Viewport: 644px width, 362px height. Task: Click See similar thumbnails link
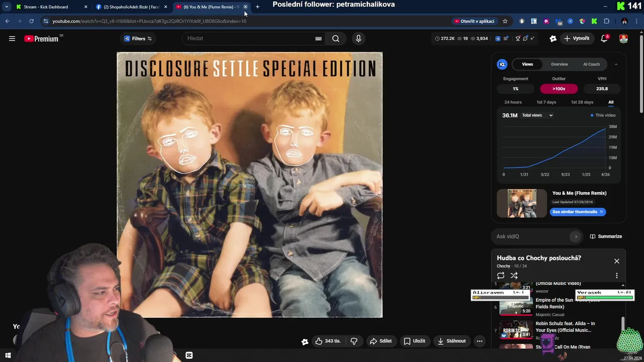tap(578, 212)
